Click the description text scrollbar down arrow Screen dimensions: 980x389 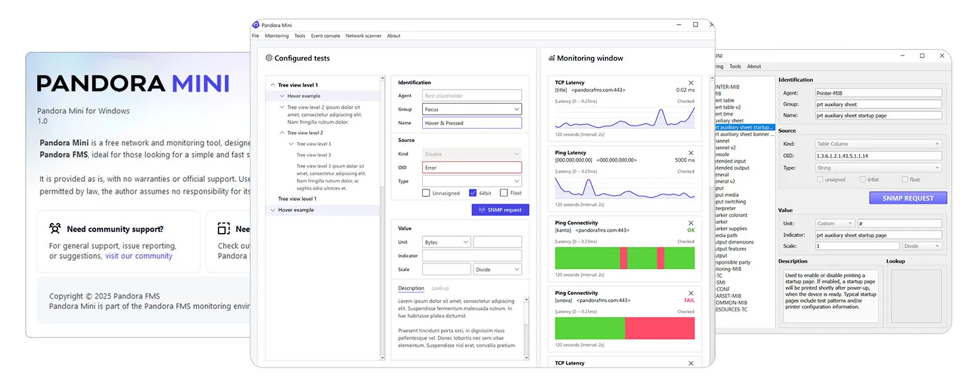point(526,357)
